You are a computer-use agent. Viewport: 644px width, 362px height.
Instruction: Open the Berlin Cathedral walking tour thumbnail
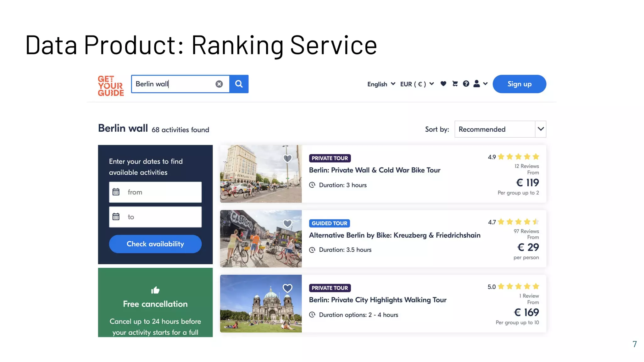[261, 304]
